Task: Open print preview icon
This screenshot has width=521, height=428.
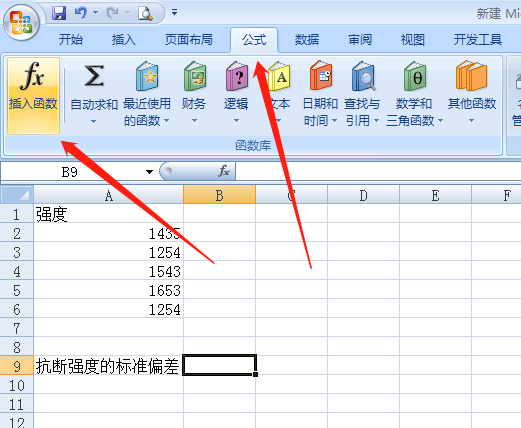Action: pyautogui.click(x=145, y=13)
